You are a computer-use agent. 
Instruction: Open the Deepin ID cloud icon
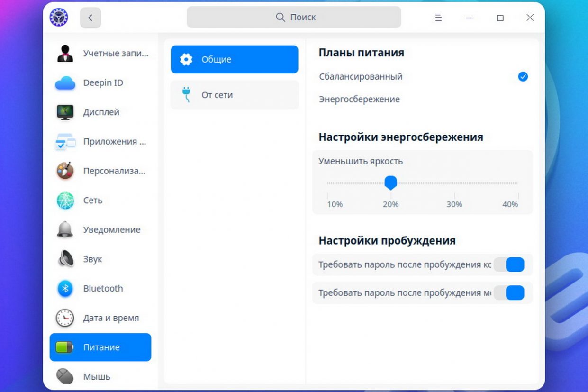(65, 83)
